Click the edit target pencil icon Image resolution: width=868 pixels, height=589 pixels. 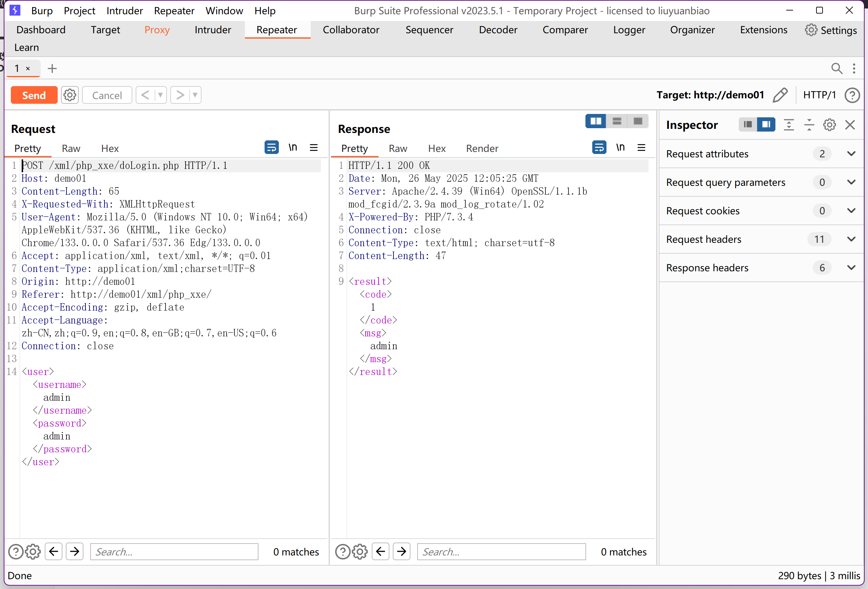(x=780, y=95)
